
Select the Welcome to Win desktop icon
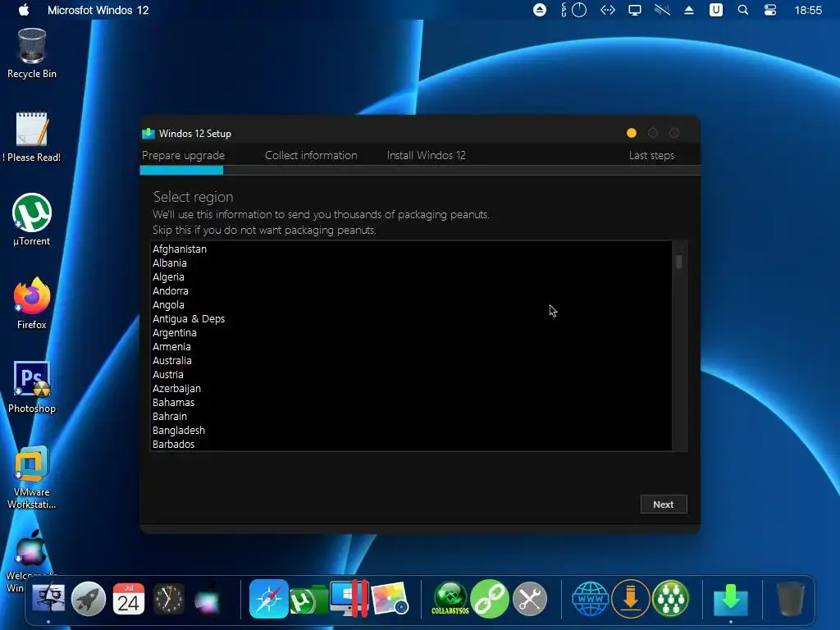tap(30, 559)
